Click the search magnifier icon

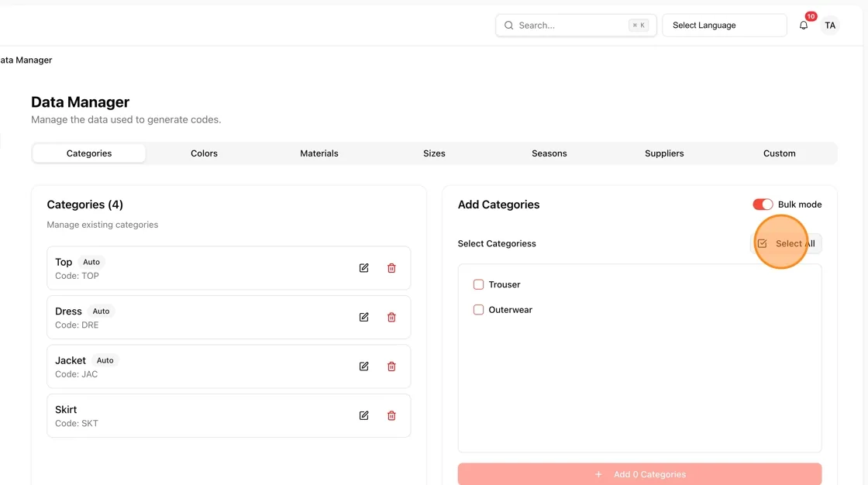[508, 26]
